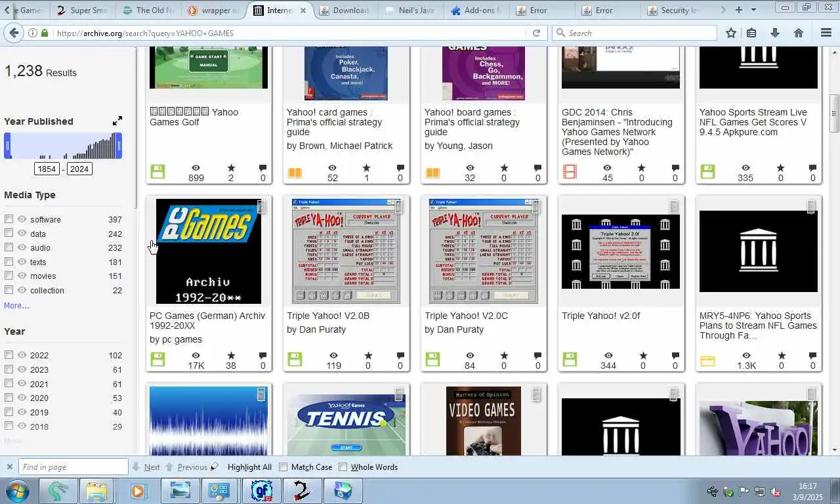Click the software icon under Triple Yahoo! V2.0B

click(295, 360)
